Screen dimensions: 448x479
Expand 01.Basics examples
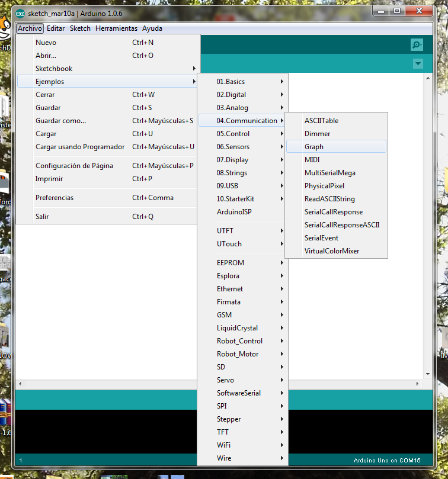click(x=242, y=82)
